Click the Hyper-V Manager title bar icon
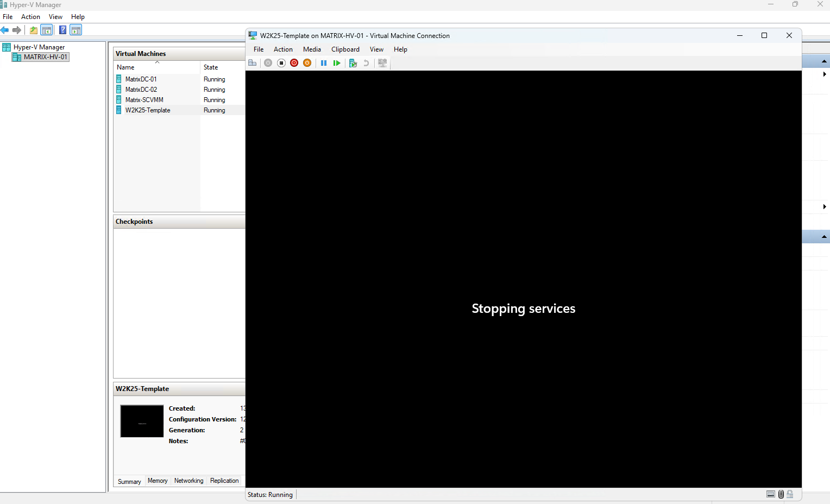Screen dimensions: 830x504 tap(4, 4)
